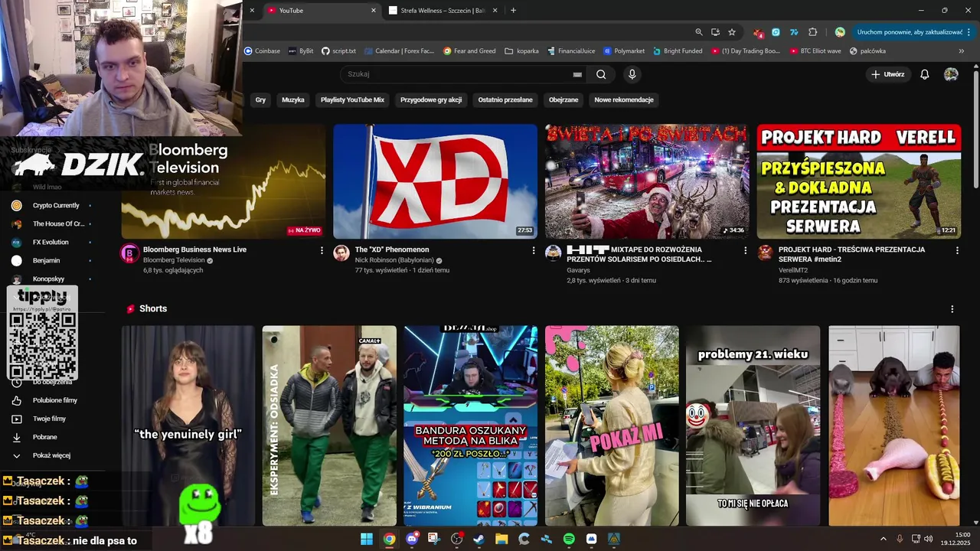Open the Polymarket bookmark
Viewport: 980px width, 551px height.
(624, 51)
